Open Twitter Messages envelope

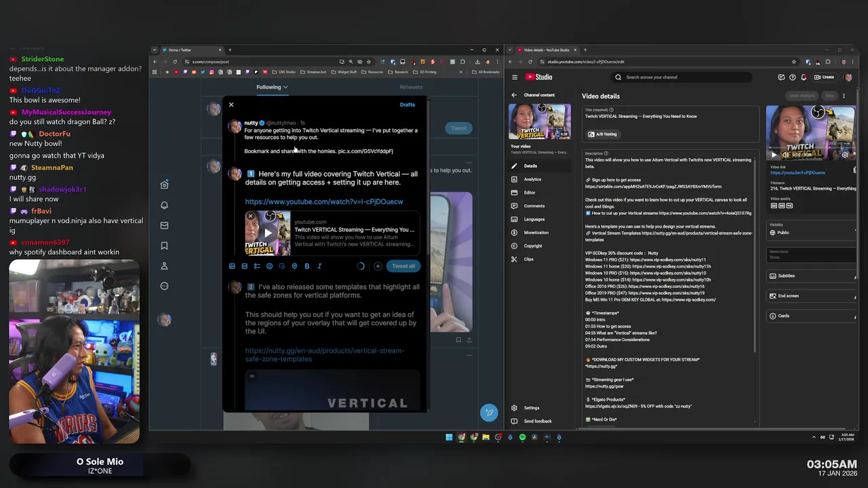coord(164,226)
